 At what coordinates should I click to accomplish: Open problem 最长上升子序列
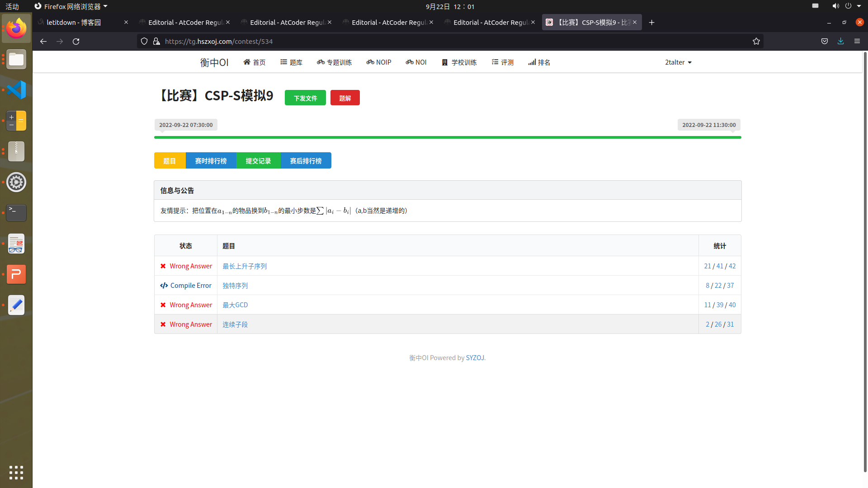[244, 266]
